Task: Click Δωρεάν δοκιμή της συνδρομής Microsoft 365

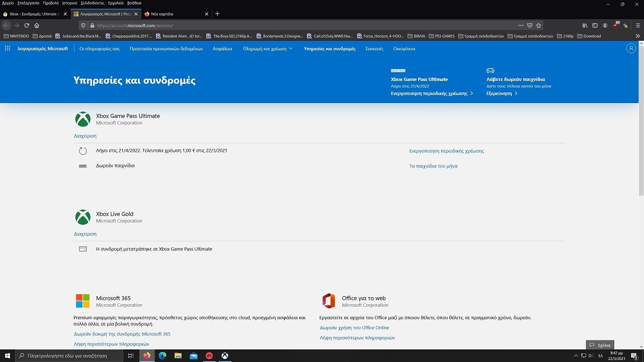Action: [x=122, y=334]
